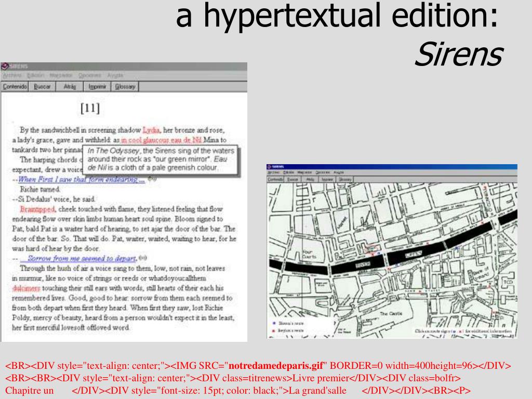Open the "When First I saw that form endearing" link
This screenshot has height=399, width=532.
pyautogui.click(x=82, y=179)
